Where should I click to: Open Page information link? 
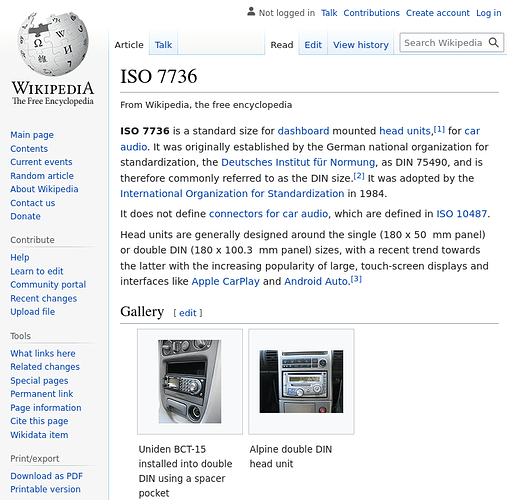[x=46, y=408]
